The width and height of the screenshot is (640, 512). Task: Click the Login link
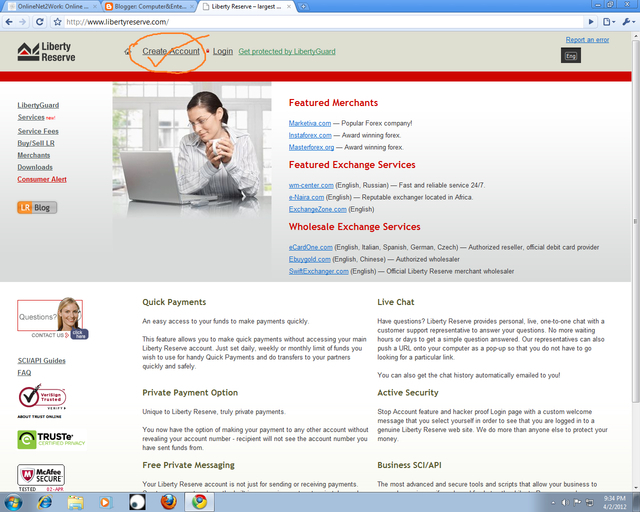[x=223, y=51]
